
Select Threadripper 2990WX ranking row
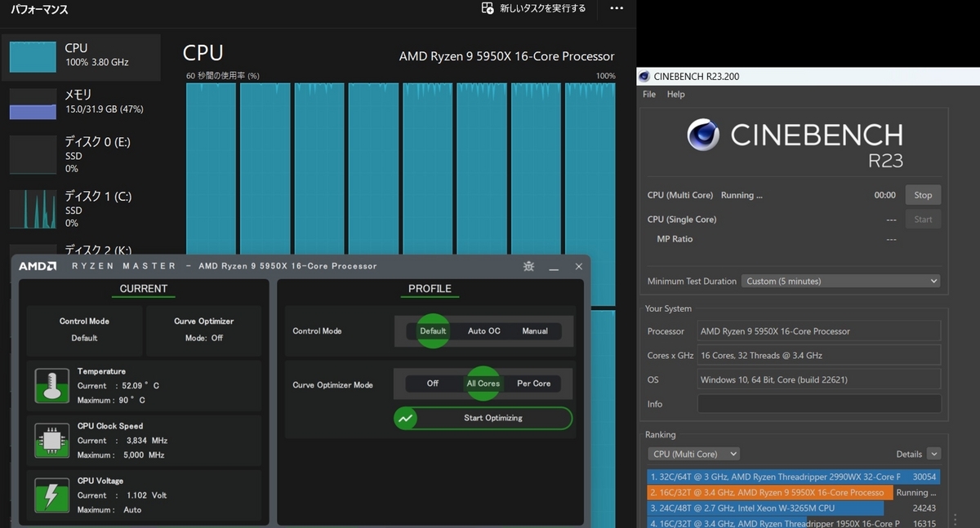[793, 477]
